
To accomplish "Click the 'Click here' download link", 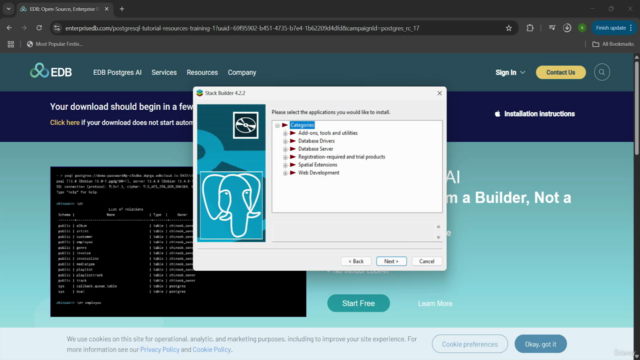I will pos(64,122).
